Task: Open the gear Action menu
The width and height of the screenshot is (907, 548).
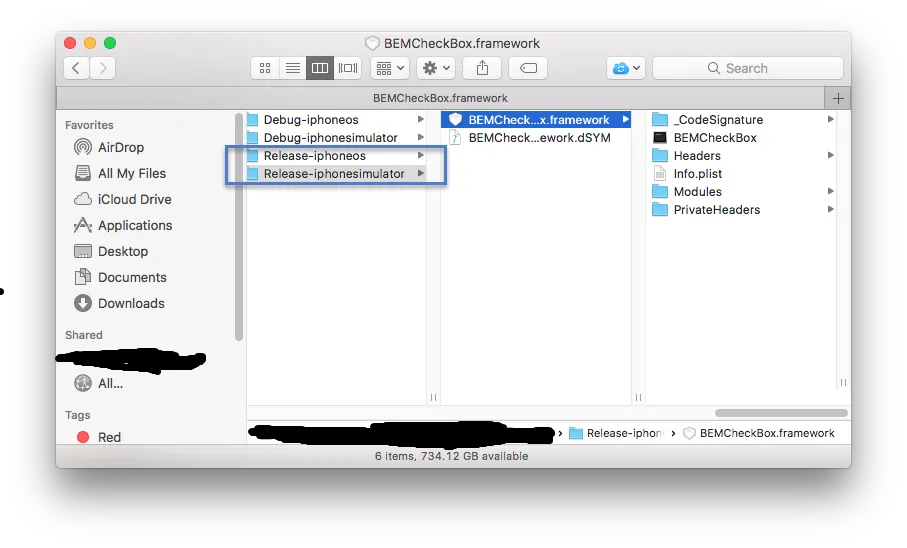Action: (x=436, y=68)
